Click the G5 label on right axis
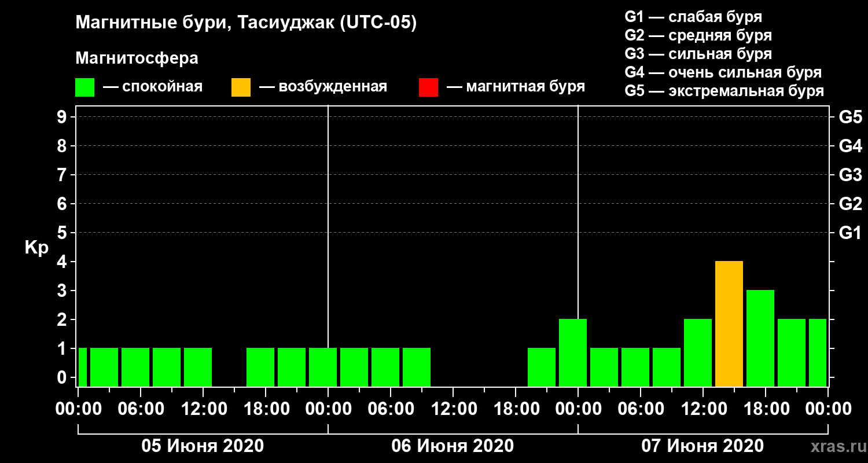868x463 pixels. [850, 117]
